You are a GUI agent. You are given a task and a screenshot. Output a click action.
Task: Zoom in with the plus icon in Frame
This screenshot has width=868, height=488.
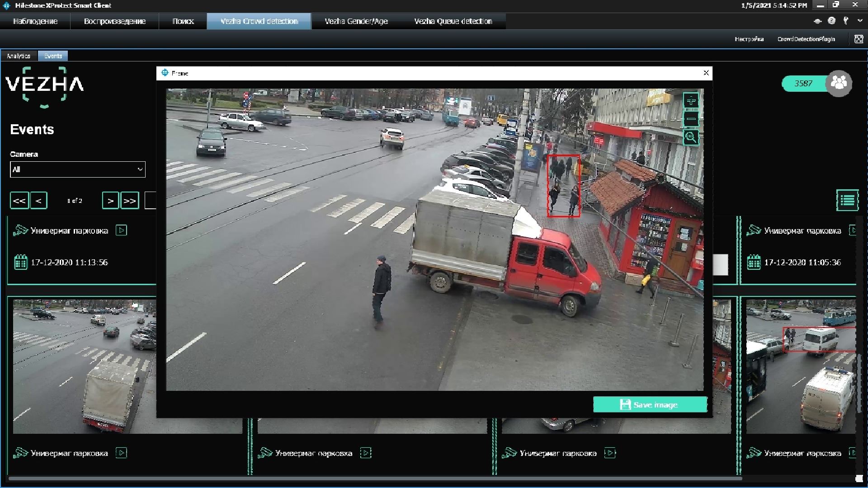pyautogui.click(x=691, y=101)
